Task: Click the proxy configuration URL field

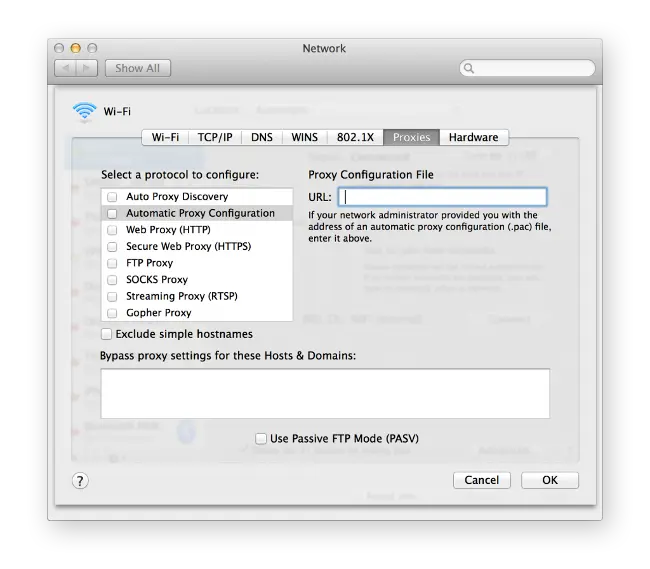Action: [442, 197]
